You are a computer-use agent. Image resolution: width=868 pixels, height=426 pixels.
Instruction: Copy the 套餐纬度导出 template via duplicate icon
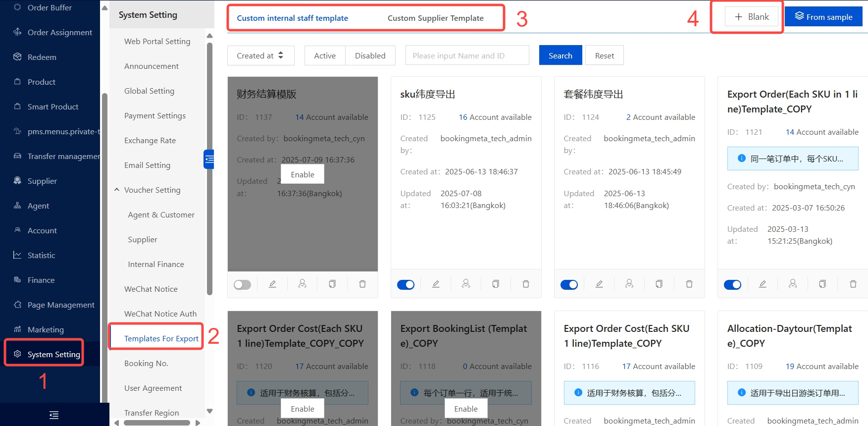[x=659, y=284]
